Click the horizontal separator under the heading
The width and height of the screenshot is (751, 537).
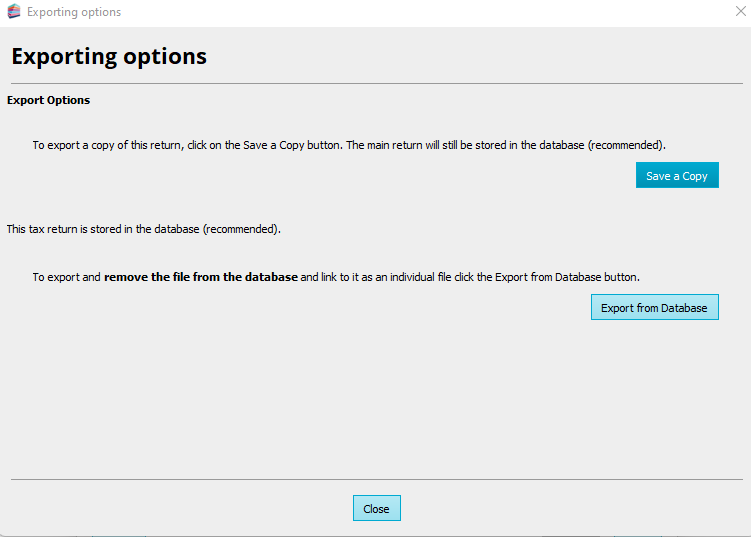coord(375,83)
